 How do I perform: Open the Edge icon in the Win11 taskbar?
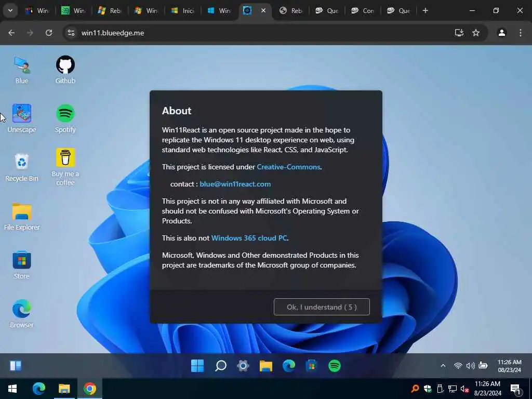(289, 366)
